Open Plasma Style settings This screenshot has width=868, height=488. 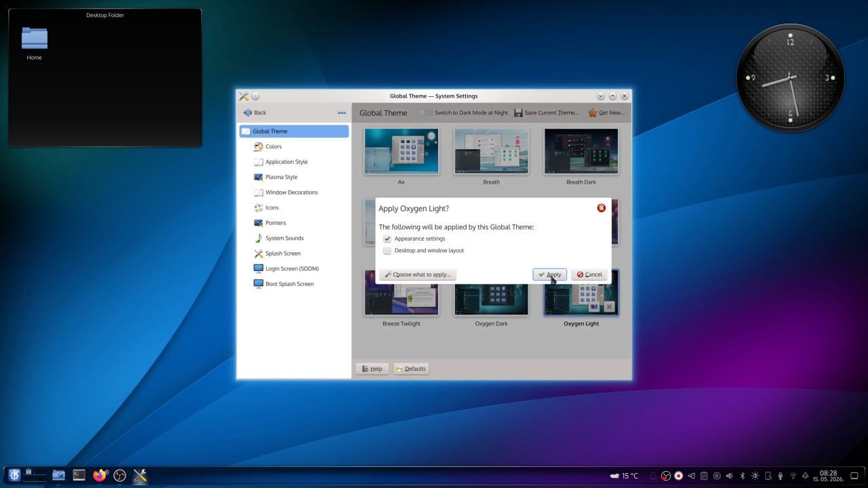pyautogui.click(x=294, y=177)
